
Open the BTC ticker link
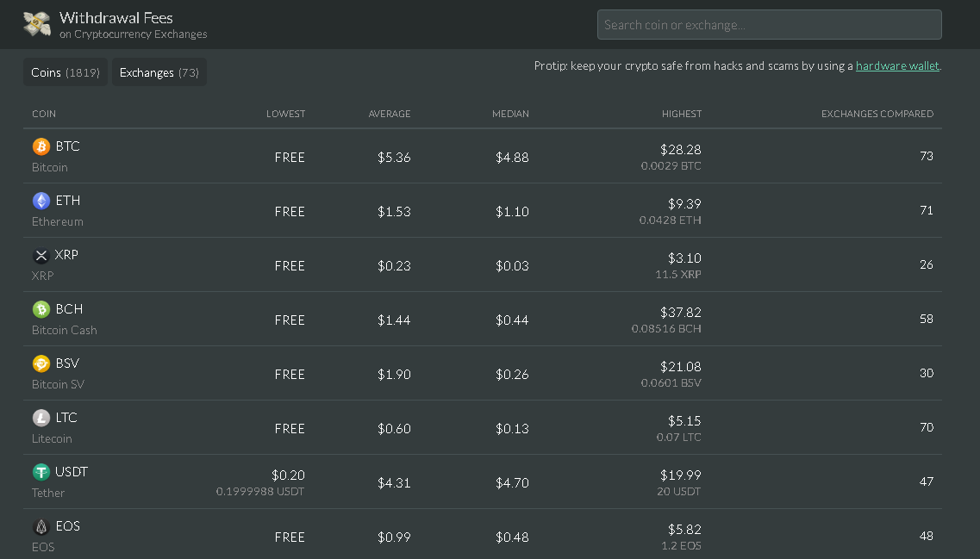click(x=67, y=146)
